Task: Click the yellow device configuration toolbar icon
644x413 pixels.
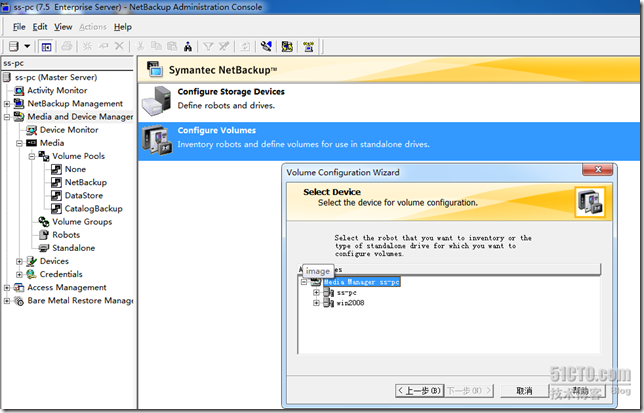Action: click(x=287, y=46)
